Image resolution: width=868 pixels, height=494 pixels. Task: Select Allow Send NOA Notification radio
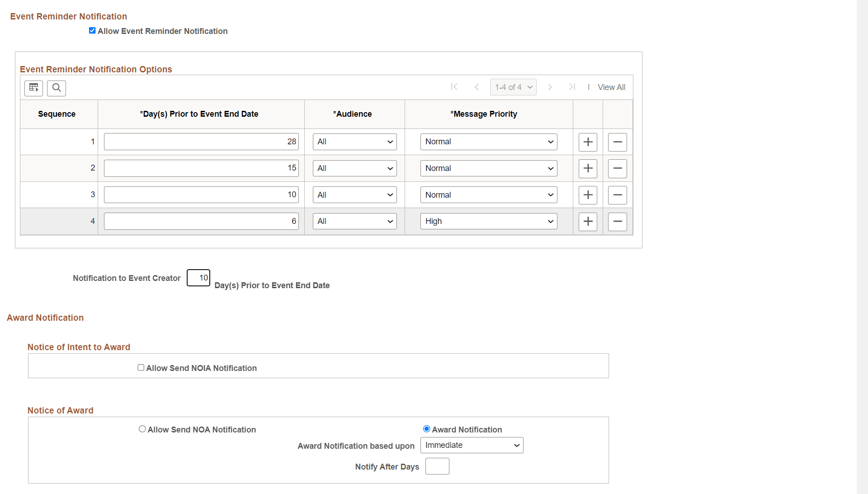tap(142, 429)
